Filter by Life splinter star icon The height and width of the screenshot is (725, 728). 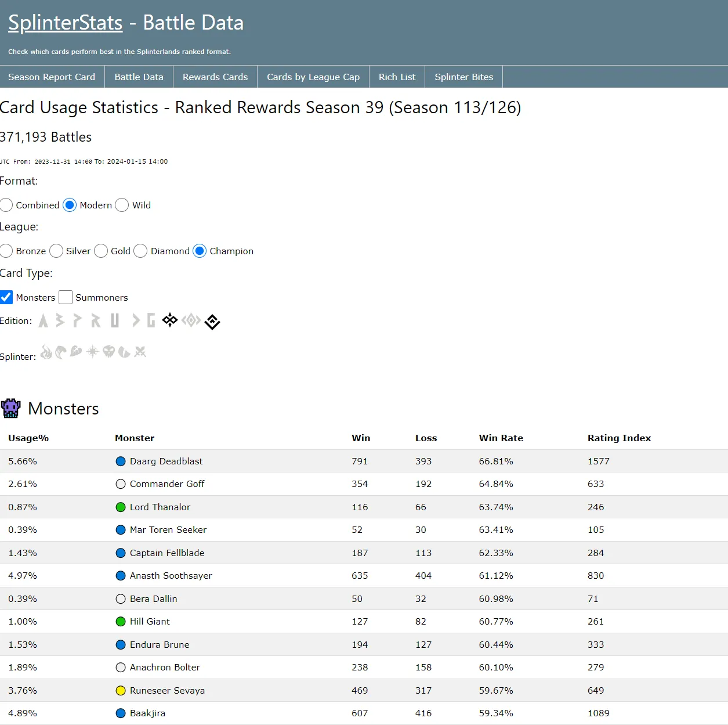(x=93, y=351)
